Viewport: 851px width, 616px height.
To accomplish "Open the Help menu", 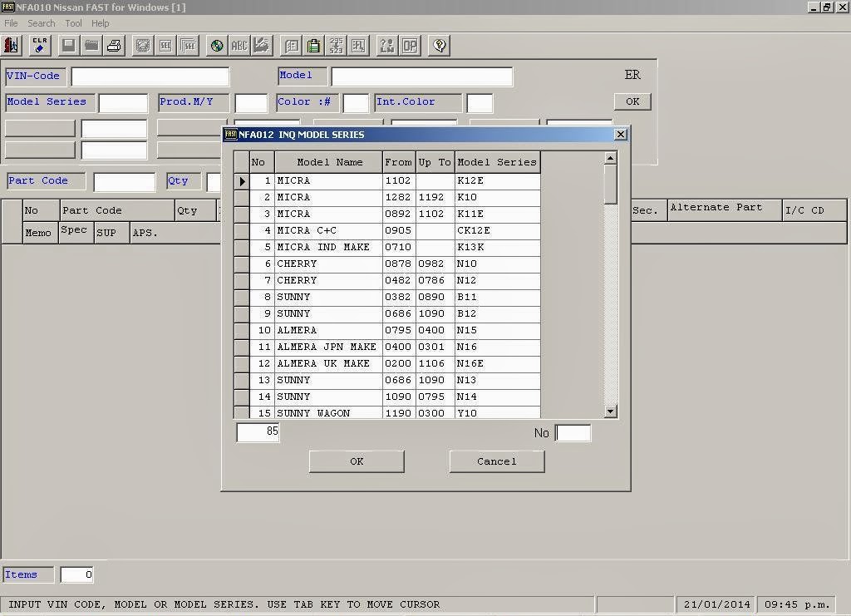I will tap(100, 23).
